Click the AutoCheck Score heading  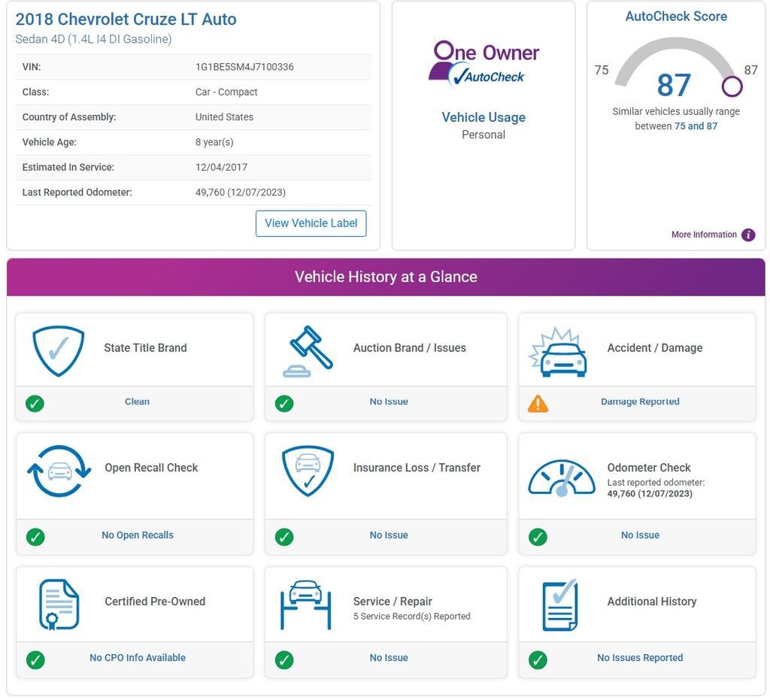(x=676, y=17)
